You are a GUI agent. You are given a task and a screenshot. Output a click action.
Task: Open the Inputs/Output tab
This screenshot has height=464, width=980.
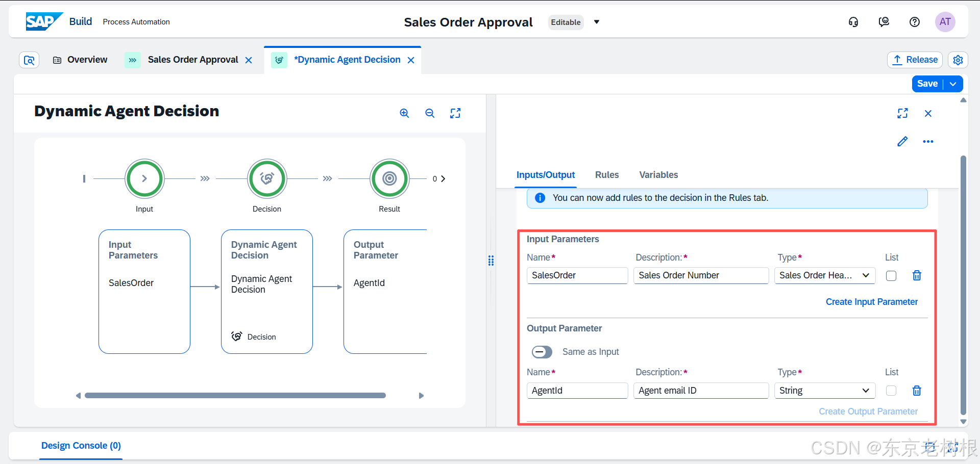point(546,175)
